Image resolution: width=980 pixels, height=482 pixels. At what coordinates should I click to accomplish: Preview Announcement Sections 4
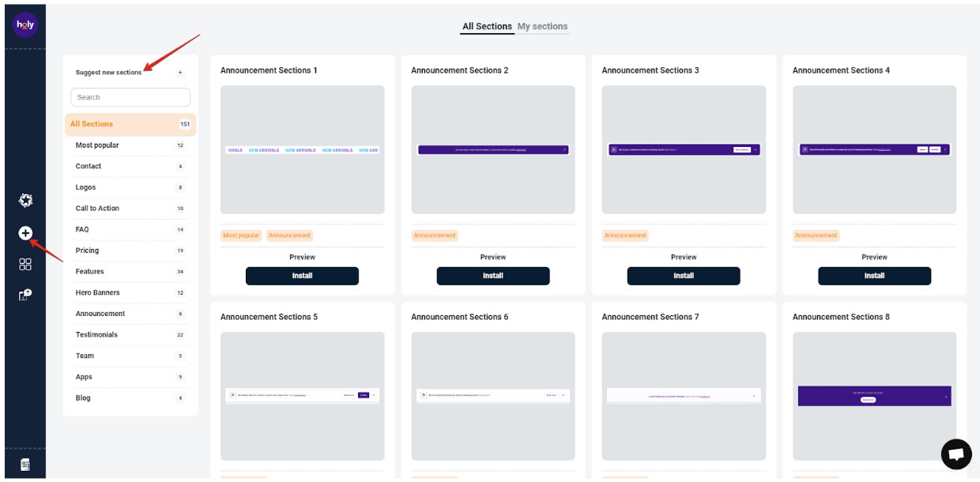(x=874, y=257)
